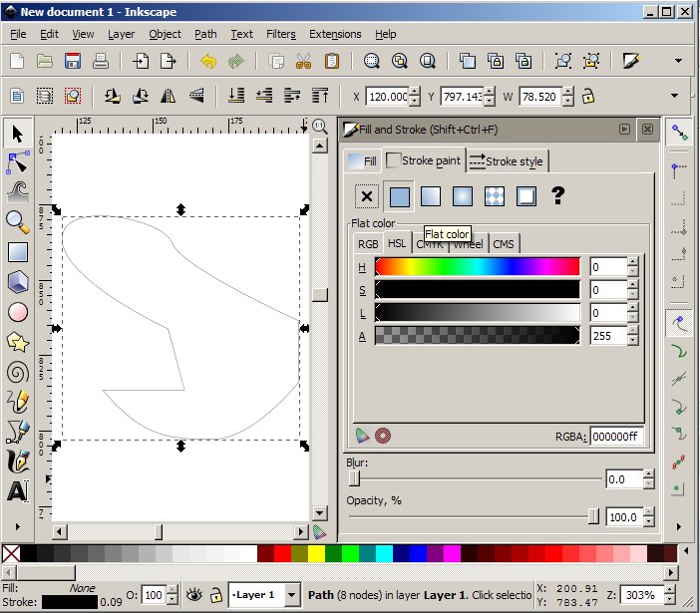Open the Filters menu
This screenshot has width=700, height=613.
coord(280,34)
